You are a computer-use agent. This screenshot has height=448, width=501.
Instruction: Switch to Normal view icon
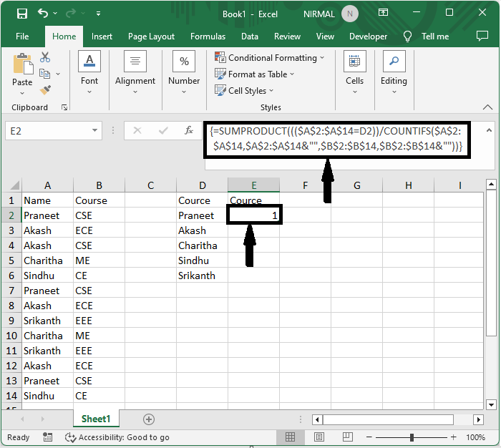pos(290,437)
